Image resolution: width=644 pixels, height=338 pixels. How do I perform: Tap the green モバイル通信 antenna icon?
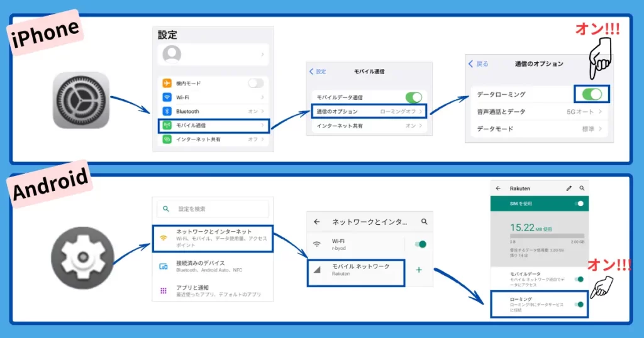click(x=167, y=126)
